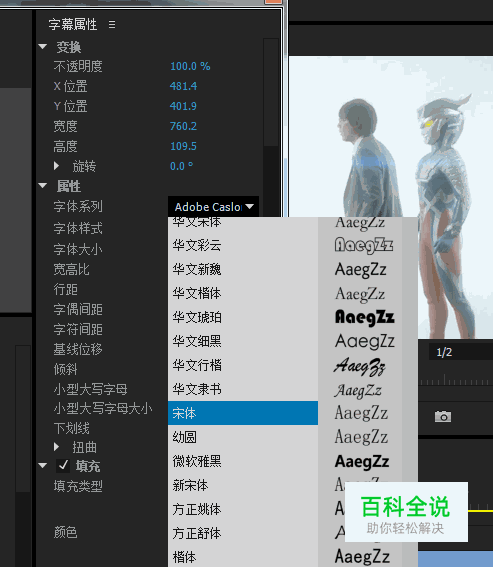Click the 华文琥珀 AaegZz font preview sample

(x=365, y=317)
